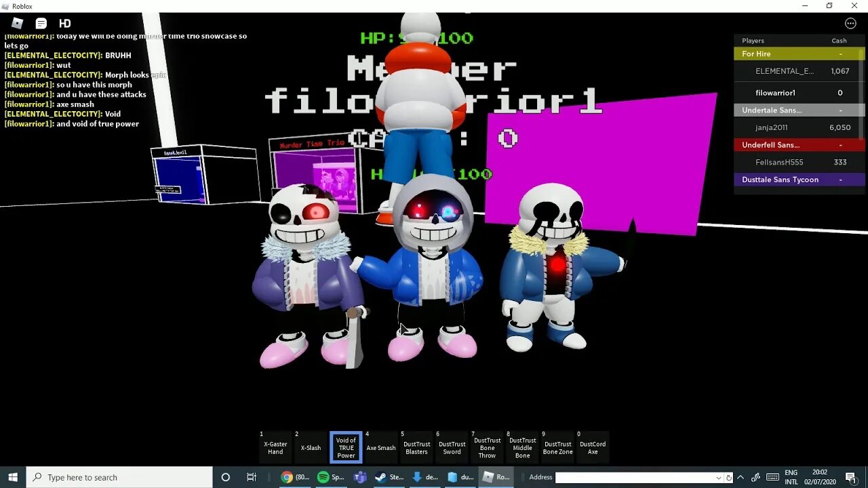Screen dimensions: 868x488
Task: Open the clock showing 20:02
Action: coord(820,477)
